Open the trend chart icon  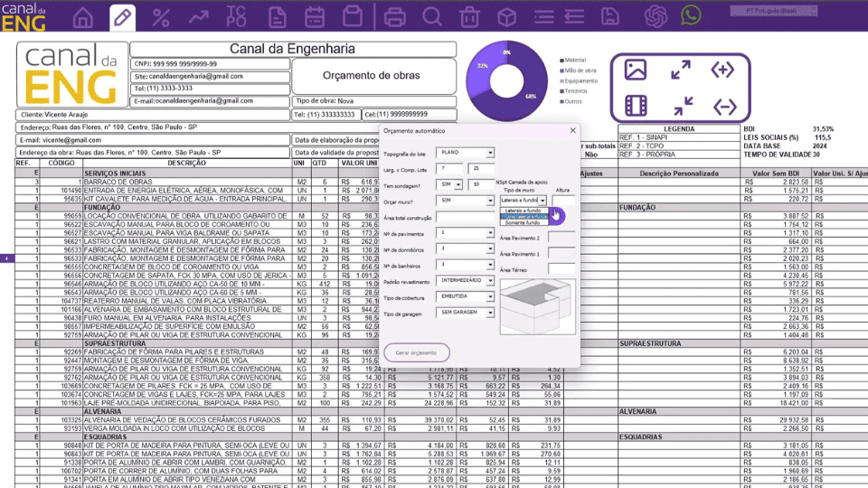click(198, 17)
